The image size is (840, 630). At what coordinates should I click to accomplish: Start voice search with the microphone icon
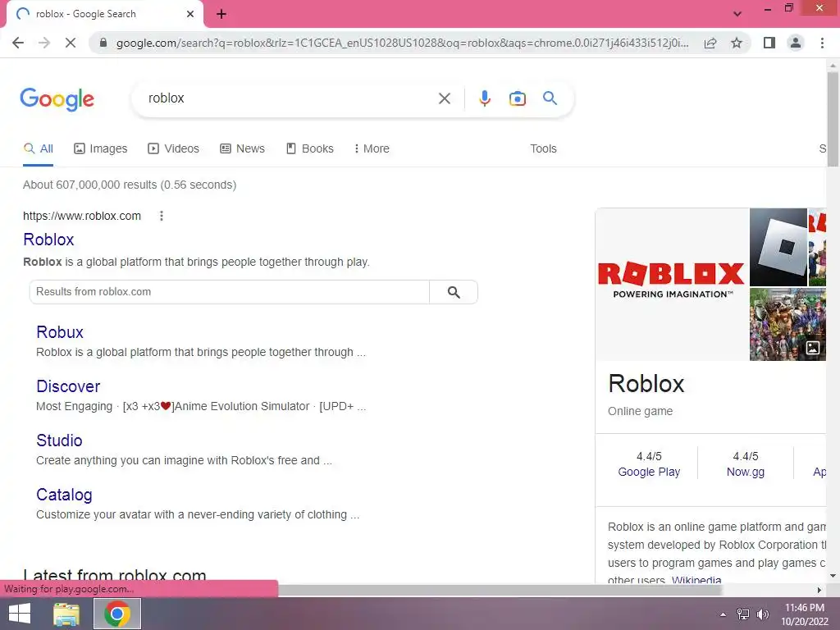484,98
